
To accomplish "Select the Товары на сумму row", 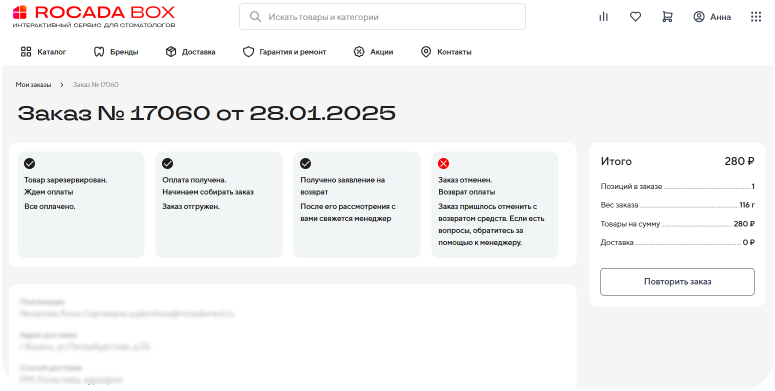I will (x=677, y=224).
